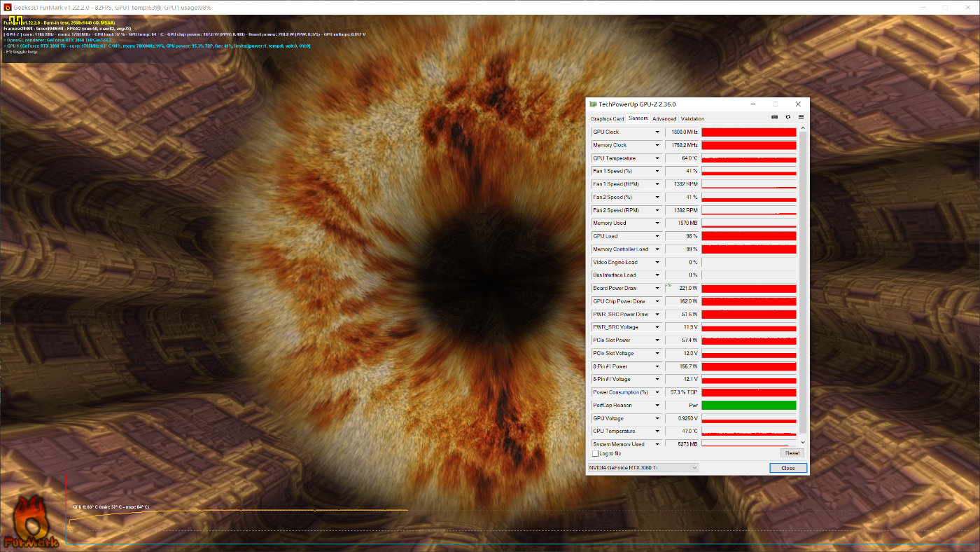Enable the Log to file checkbox
The width and height of the screenshot is (980, 552).
pyautogui.click(x=595, y=454)
